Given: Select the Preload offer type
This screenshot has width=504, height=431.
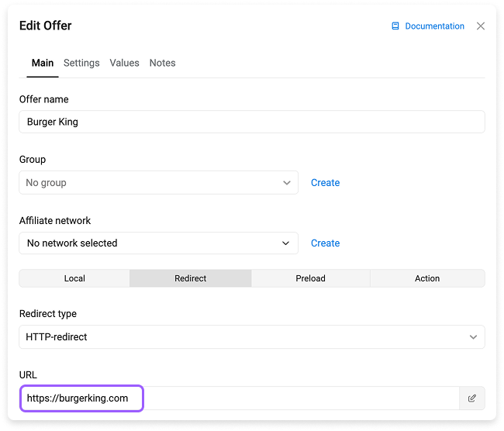Looking at the screenshot, I should pos(310,278).
